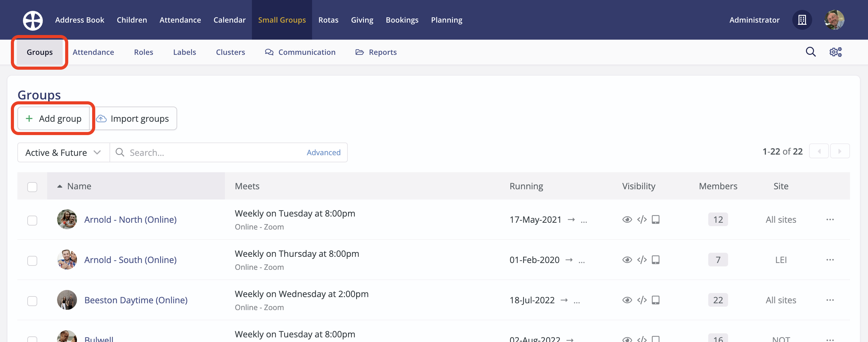Viewport: 868px width, 342px height.
Task: Click the ChurchSuite logo icon
Action: tap(33, 20)
